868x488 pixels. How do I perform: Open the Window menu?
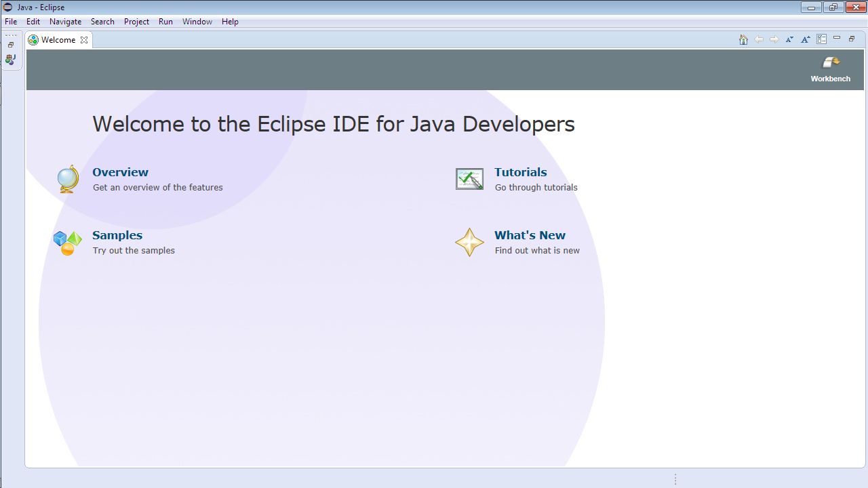point(197,22)
